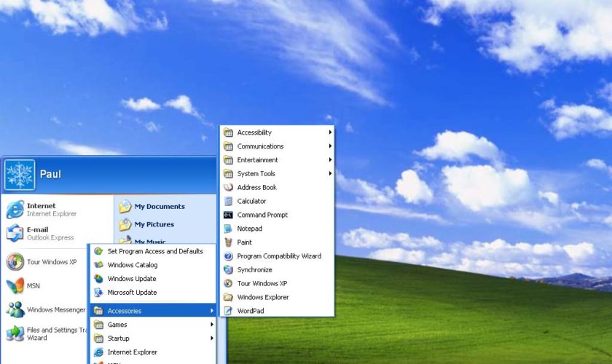Open WordPad icon in Accessories
Image resolution: width=612 pixels, height=364 pixels.
pos(228,311)
